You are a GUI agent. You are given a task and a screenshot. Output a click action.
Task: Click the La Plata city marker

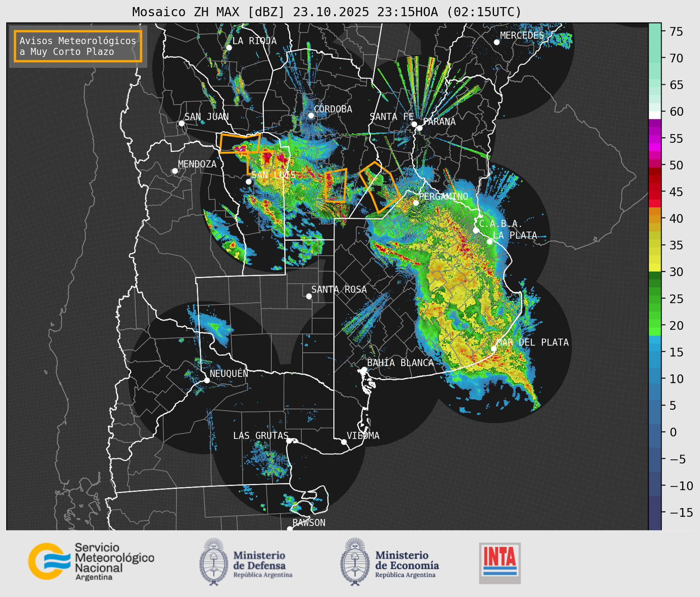pyautogui.click(x=489, y=241)
